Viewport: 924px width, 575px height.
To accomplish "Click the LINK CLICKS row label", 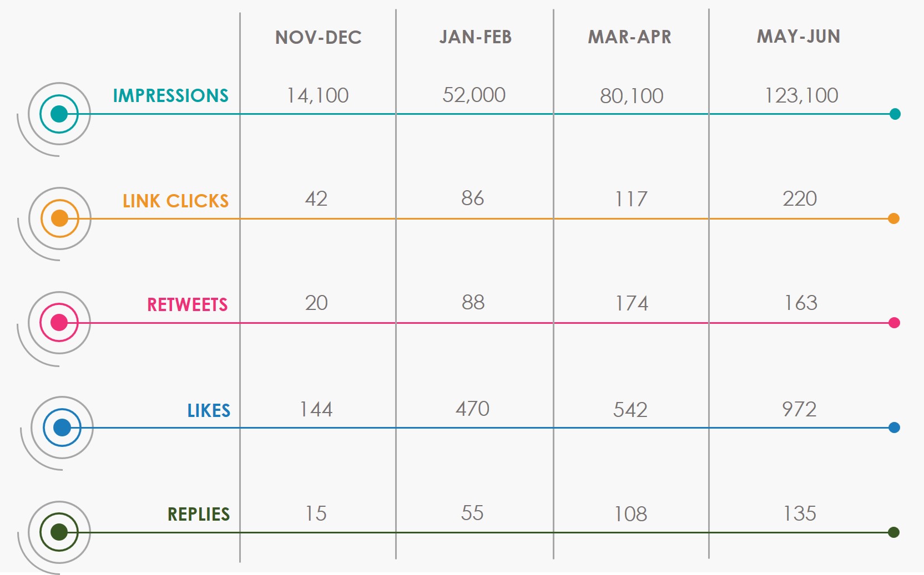I will click(175, 201).
